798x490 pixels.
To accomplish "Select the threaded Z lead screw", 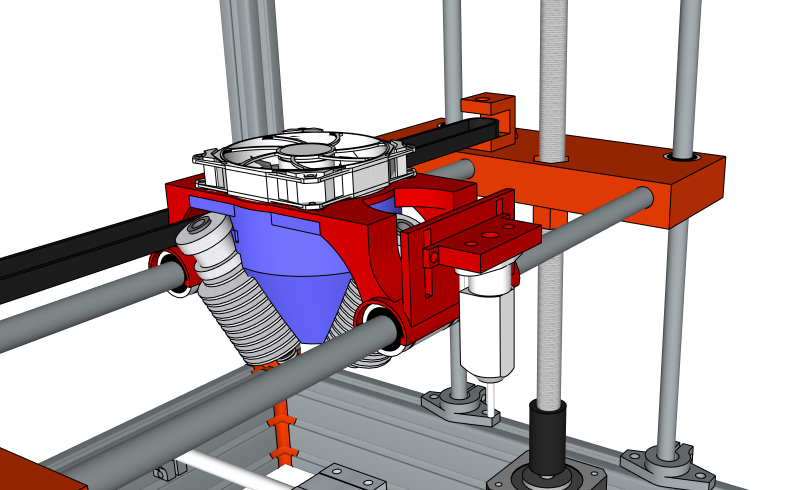I will (x=553, y=204).
